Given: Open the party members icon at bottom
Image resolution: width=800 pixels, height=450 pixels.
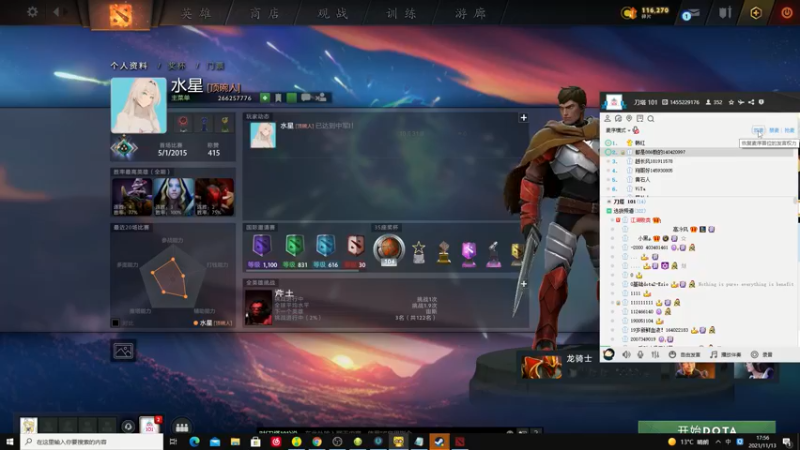Looking at the screenshot, I should point(182,427).
